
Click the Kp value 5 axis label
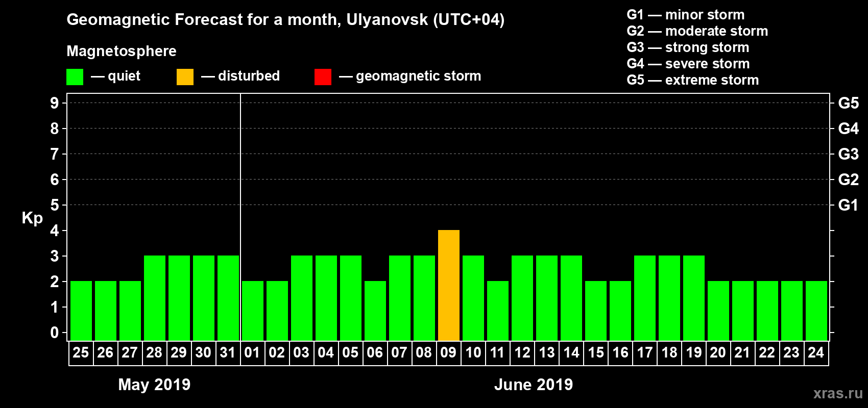click(55, 205)
